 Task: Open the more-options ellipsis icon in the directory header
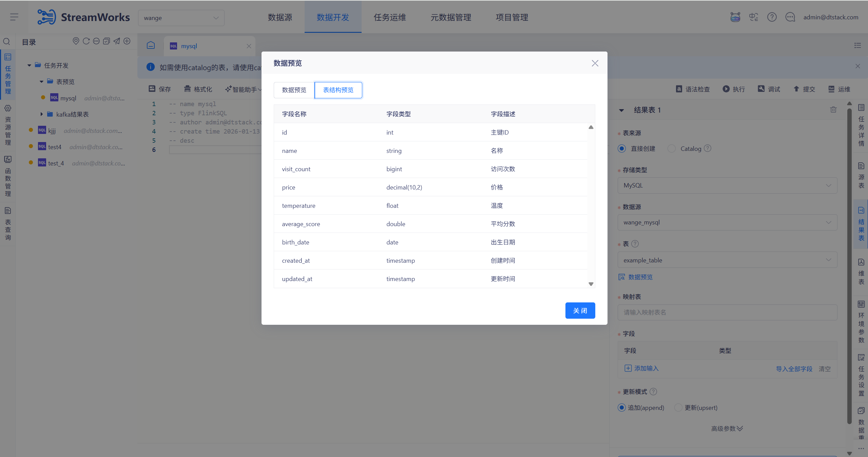(x=96, y=41)
